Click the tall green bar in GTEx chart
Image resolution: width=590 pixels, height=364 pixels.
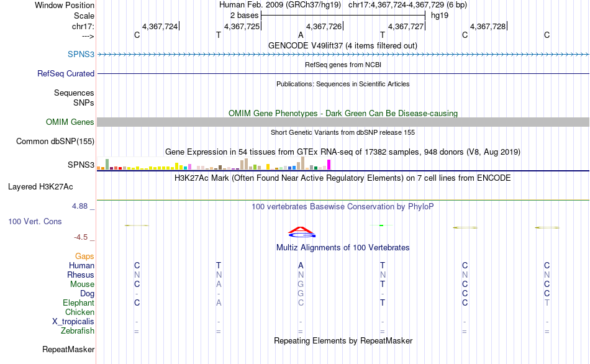click(x=107, y=164)
